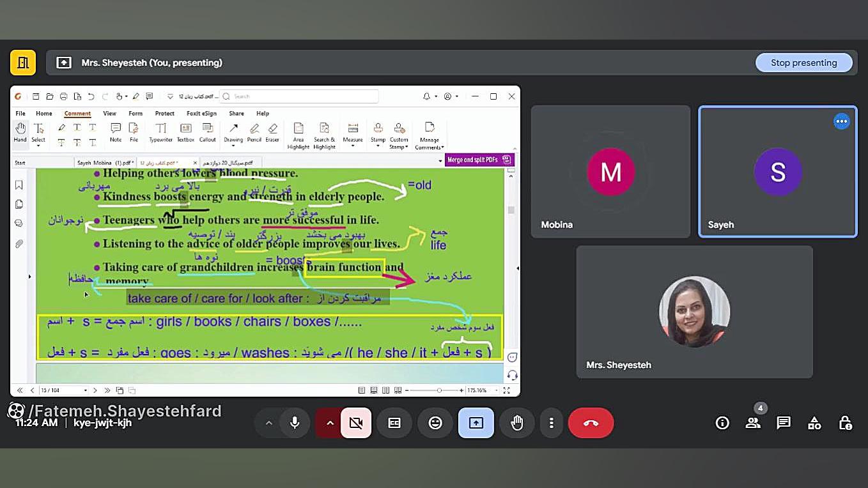The height and width of the screenshot is (488, 868).
Task: Toggle closed captions
Action: pyautogui.click(x=394, y=423)
